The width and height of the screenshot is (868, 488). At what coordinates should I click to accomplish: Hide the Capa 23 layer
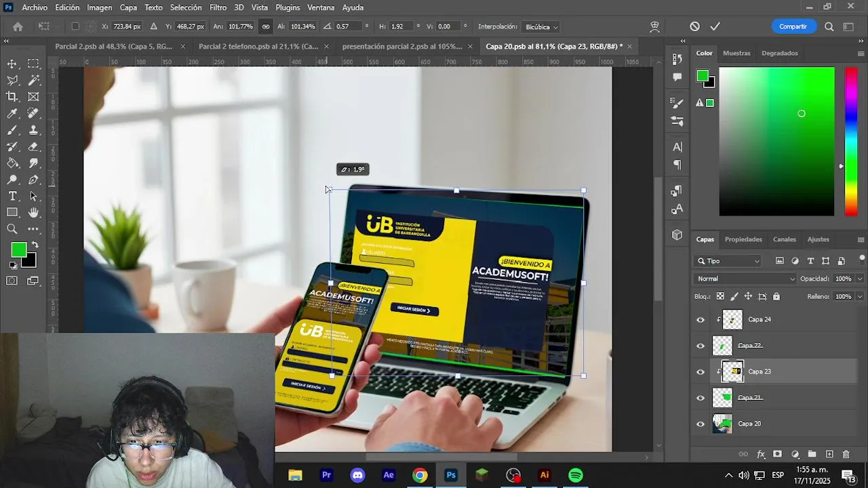pyautogui.click(x=701, y=372)
